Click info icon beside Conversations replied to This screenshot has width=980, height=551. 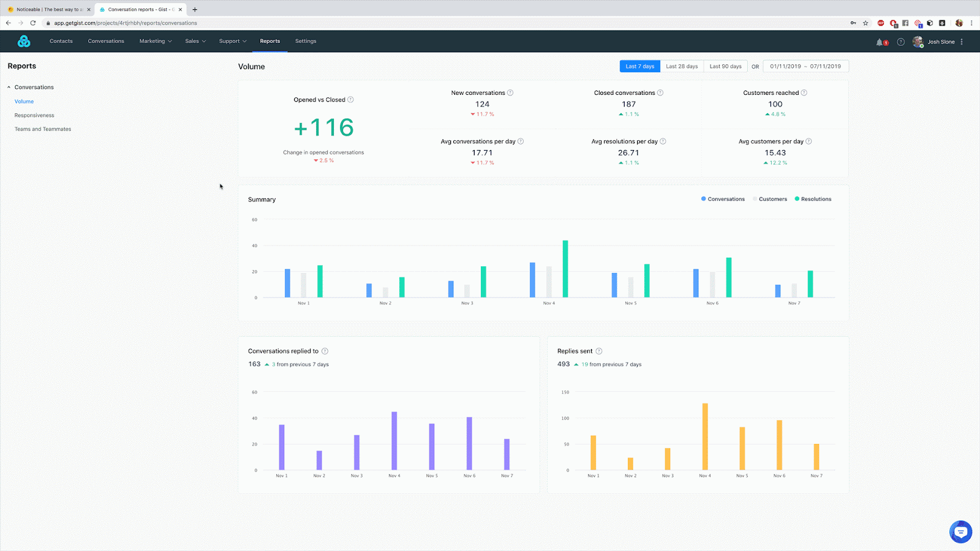pyautogui.click(x=325, y=351)
